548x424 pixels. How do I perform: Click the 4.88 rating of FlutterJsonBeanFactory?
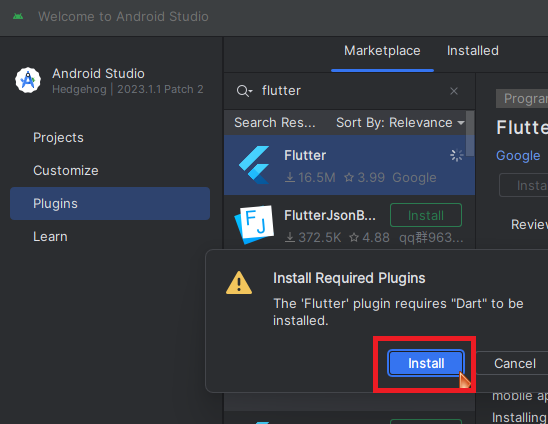pos(369,238)
